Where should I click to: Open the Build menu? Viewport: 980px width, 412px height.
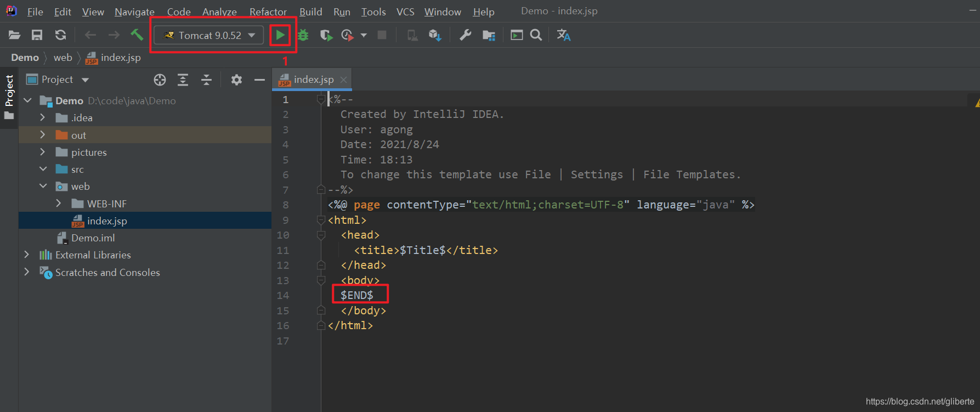(x=310, y=12)
